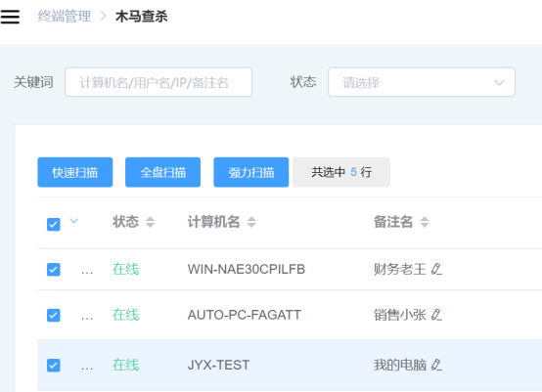Edit remark name 财务老王 pencil icon
Screen dimensions: 542x392
tap(436, 269)
